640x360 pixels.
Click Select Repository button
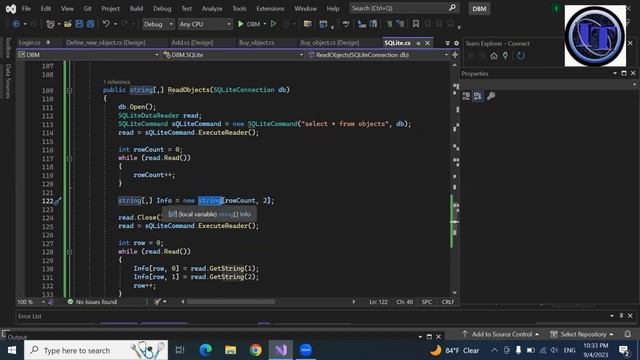point(582,334)
